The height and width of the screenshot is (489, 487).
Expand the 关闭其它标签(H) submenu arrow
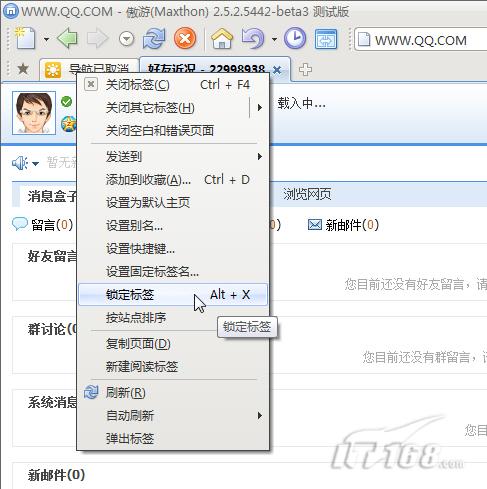(260, 108)
